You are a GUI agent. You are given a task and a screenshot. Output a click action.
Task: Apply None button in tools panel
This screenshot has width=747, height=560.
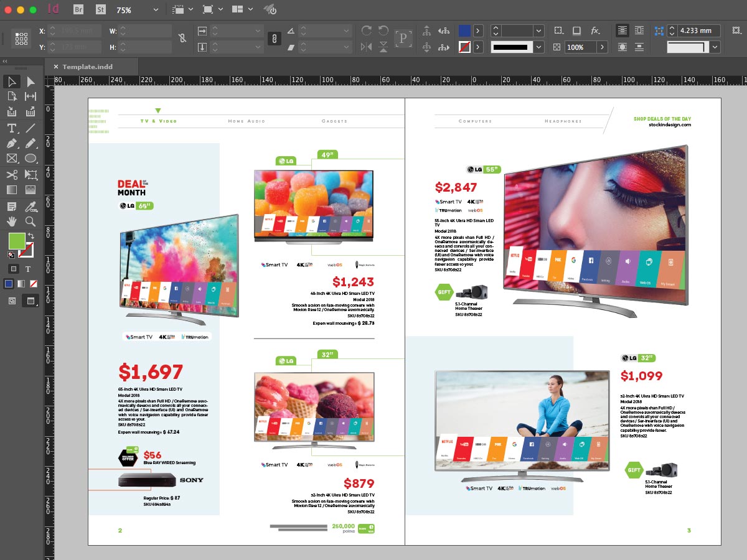point(34,284)
